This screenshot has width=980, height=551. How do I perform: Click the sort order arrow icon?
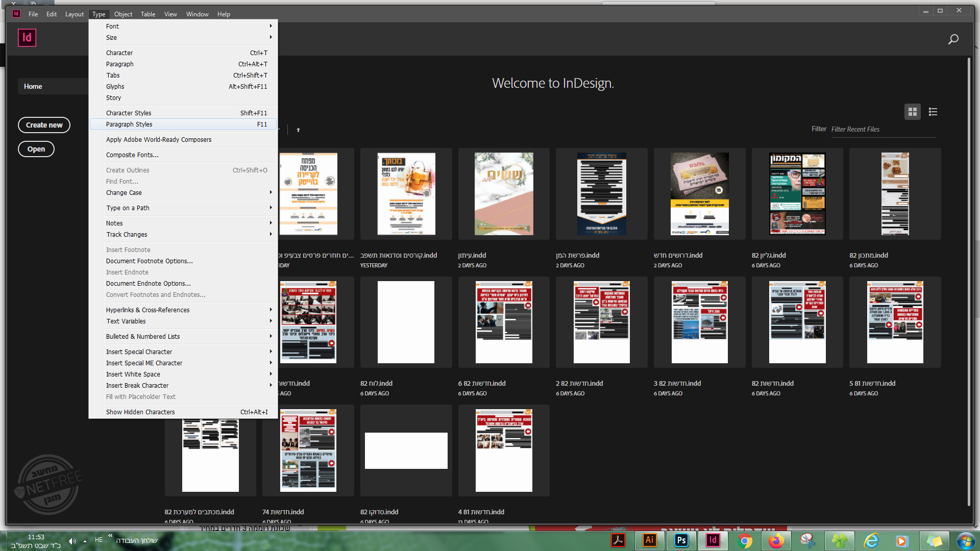[298, 130]
